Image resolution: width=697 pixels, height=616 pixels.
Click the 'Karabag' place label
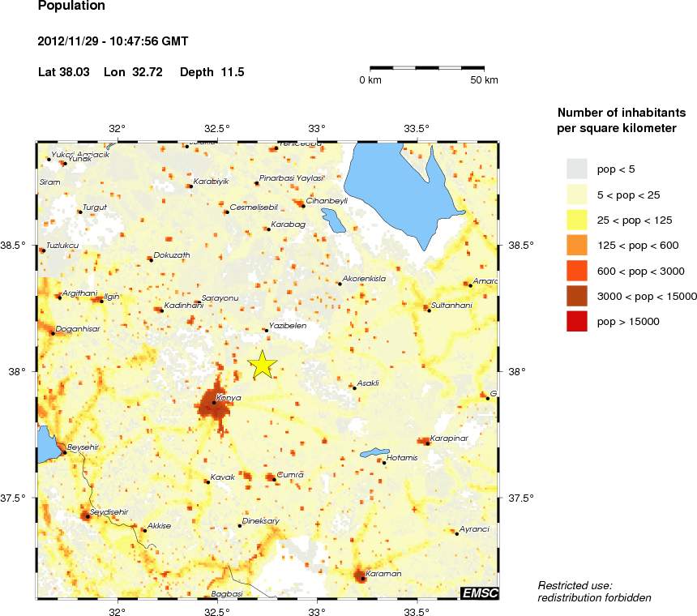tap(288, 225)
